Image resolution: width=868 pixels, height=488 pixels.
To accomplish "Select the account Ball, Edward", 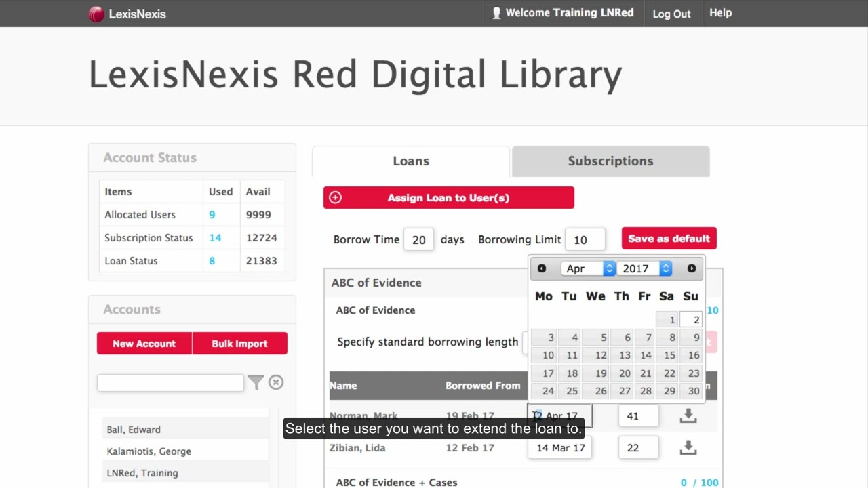I will (134, 430).
